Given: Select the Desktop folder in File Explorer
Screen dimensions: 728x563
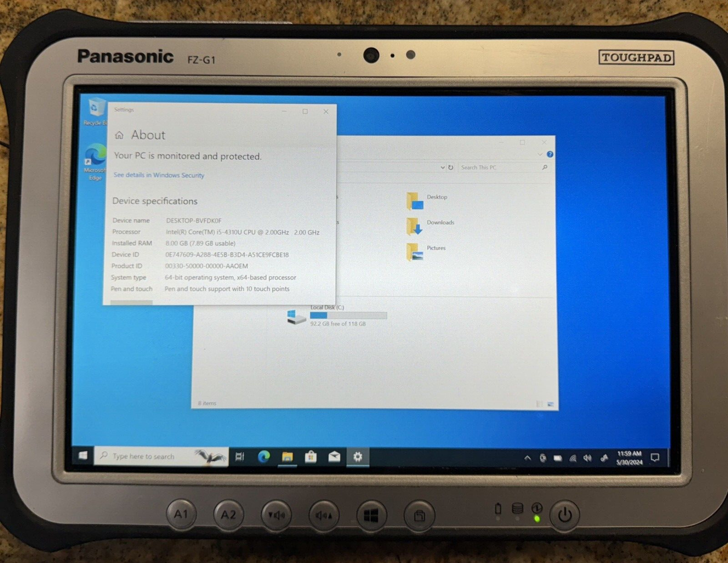Looking at the screenshot, I should point(427,201).
